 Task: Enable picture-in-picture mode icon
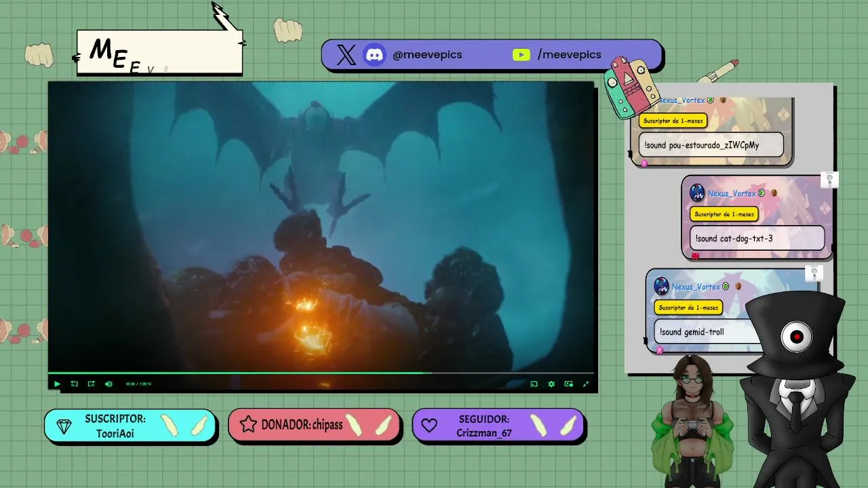click(568, 384)
